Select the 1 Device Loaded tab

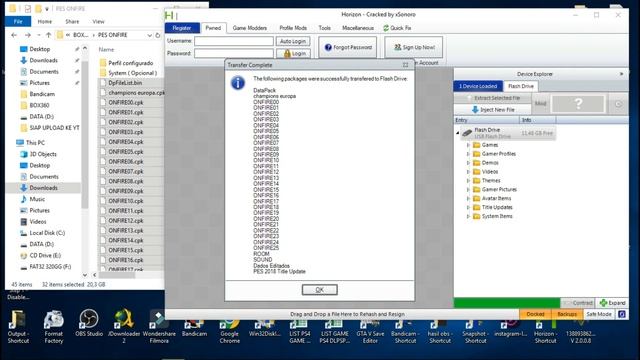point(478,86)
